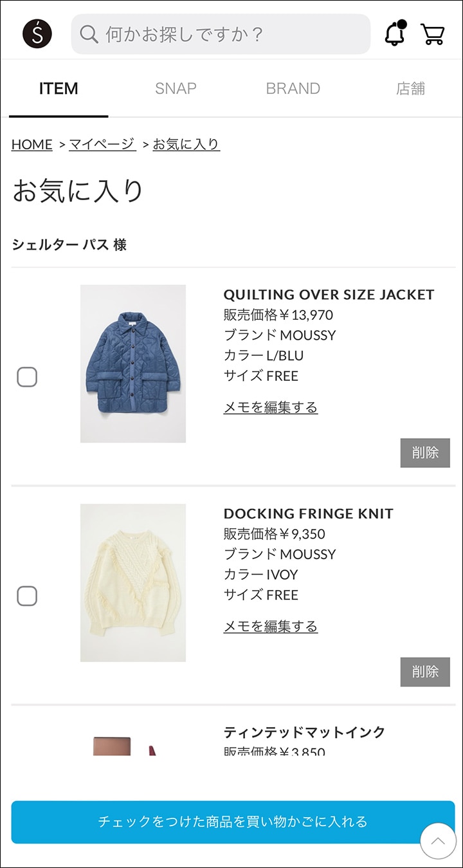
Task: Open the blue quilted jacket thumbnail
Action: click(133, 364)
